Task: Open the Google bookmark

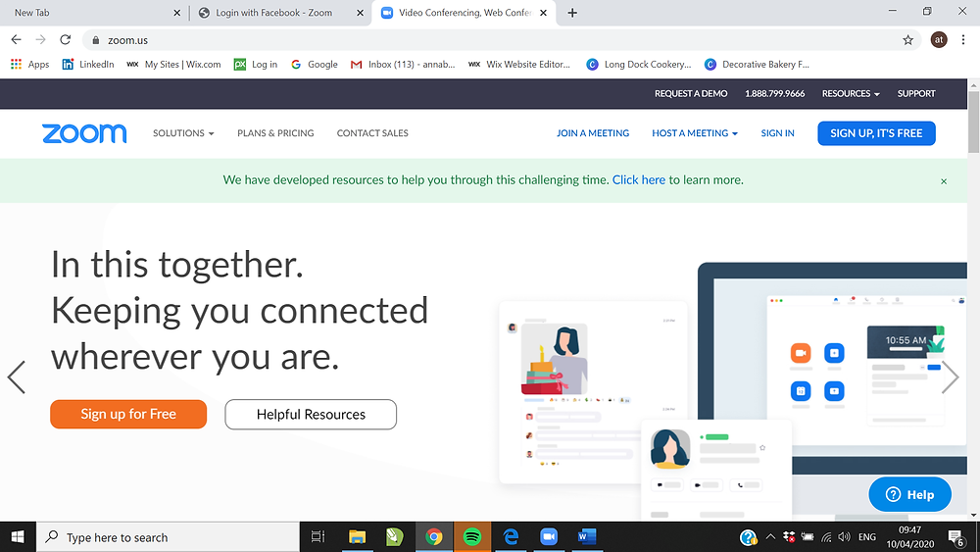Action: pyautogui.click(x=315, y=64)
